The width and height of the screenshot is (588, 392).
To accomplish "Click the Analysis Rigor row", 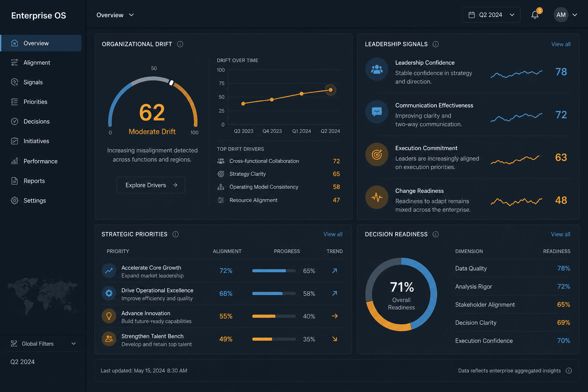I will [x=513, y=286].
